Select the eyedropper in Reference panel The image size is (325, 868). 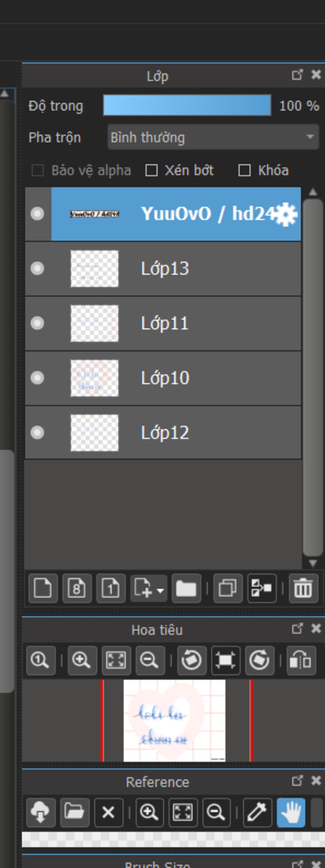[x=257, y=812]
